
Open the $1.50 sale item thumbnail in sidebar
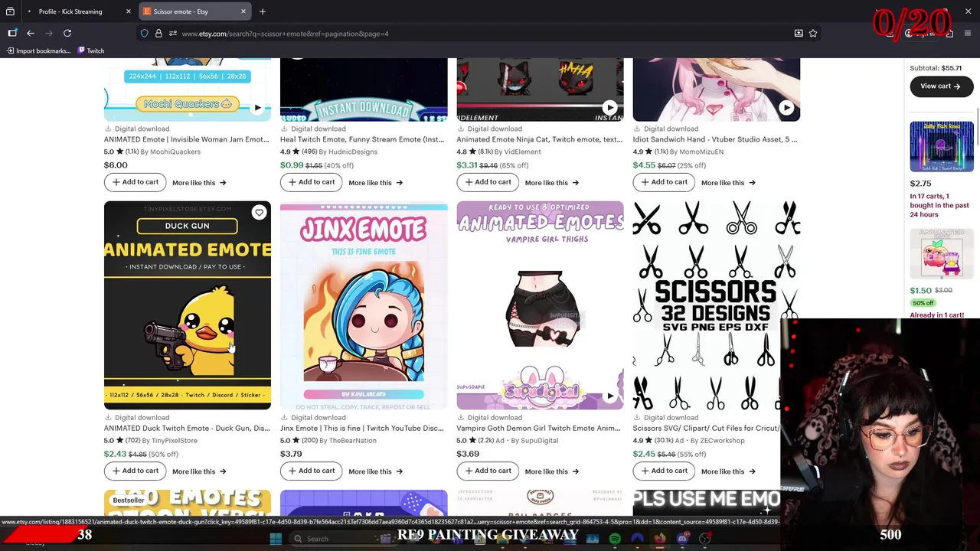942,255
